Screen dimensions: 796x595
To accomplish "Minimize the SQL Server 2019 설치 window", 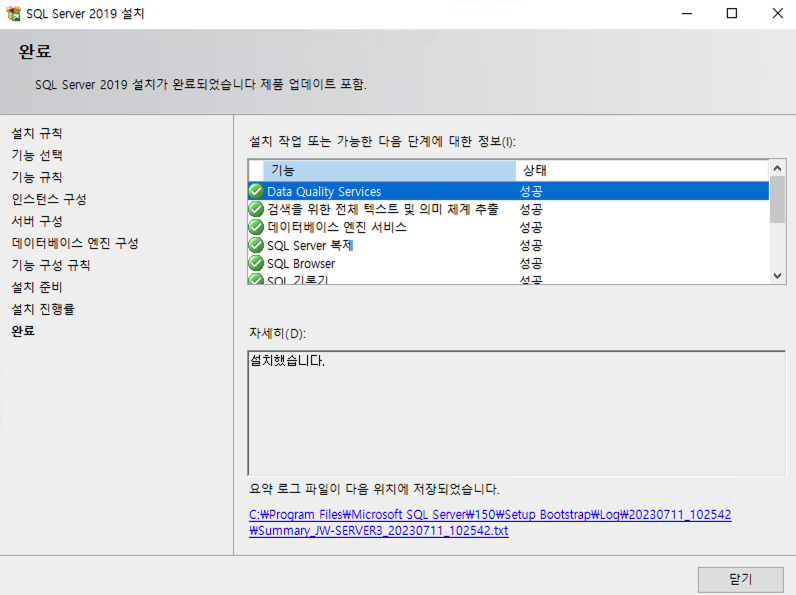I will pos(687,14).
